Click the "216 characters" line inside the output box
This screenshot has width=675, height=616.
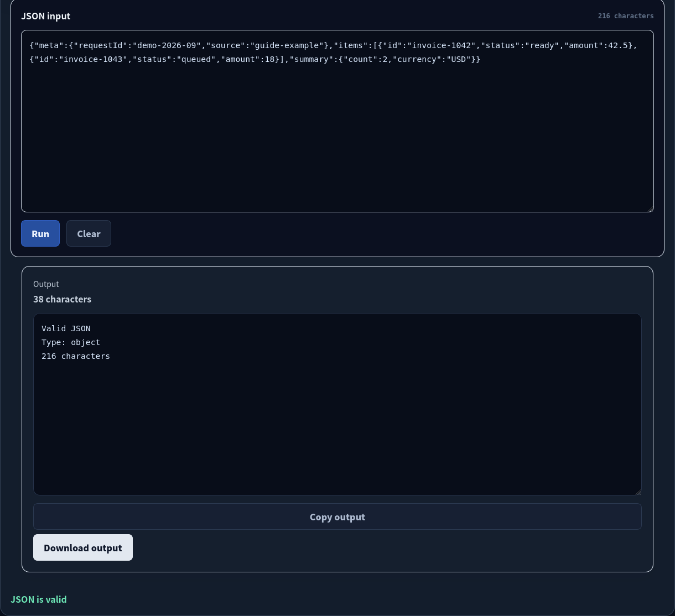(x=76, y=356)
